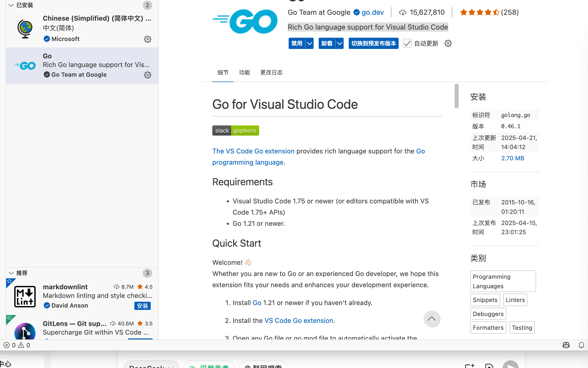The width and height of the screenshot is (588, 368).
Task: Click the 2.70 MB size link
Action: 513,158
